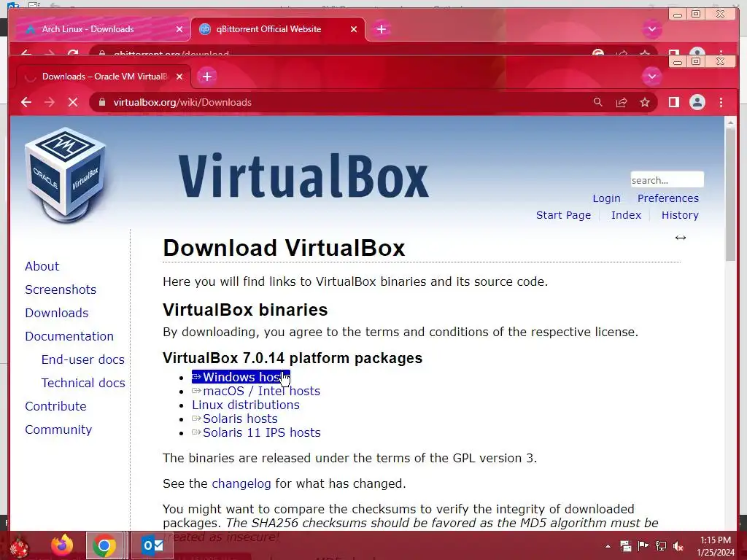The height and width of the screenshot is (560, 747).
Task: View site info padlock for virtualbox.org
Action: coord(102,102)
